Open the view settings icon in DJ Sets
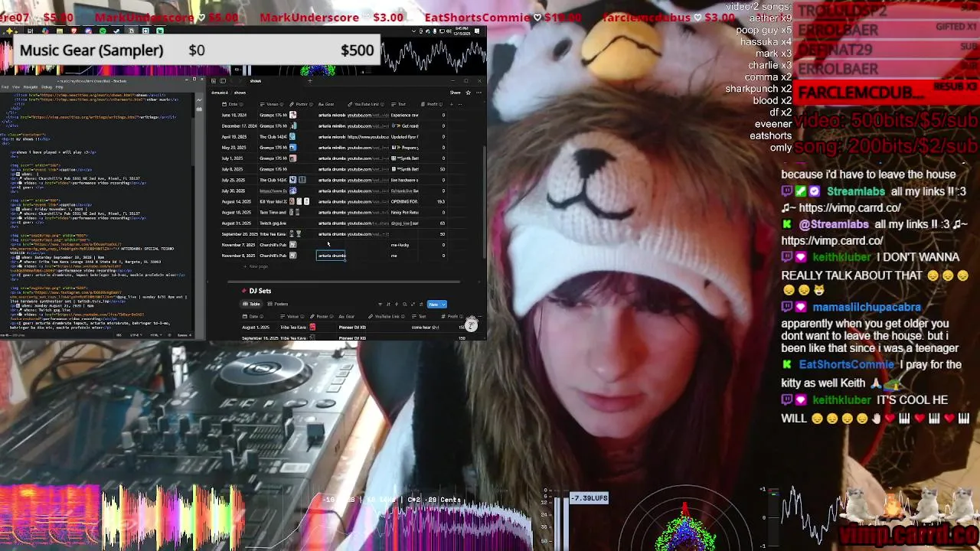Viewport: 980px width, 551px height. point(421,305)
